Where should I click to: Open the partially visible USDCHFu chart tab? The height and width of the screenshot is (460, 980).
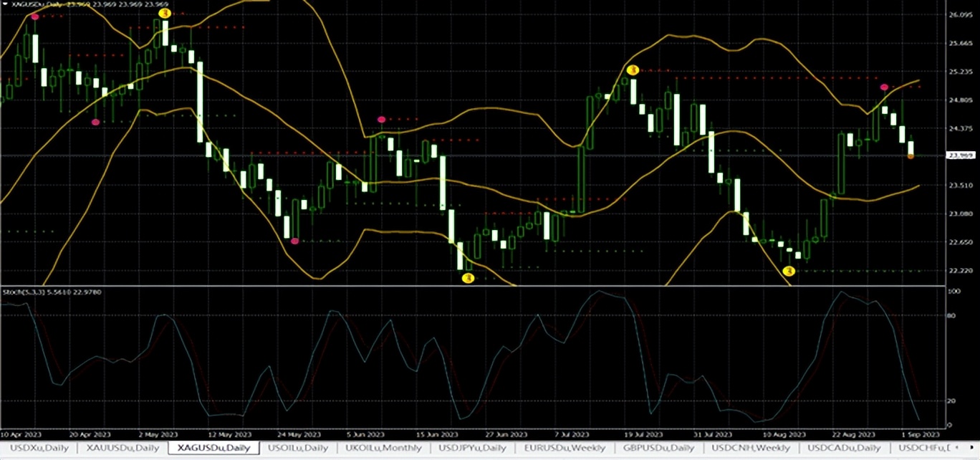tap(926, 448)
